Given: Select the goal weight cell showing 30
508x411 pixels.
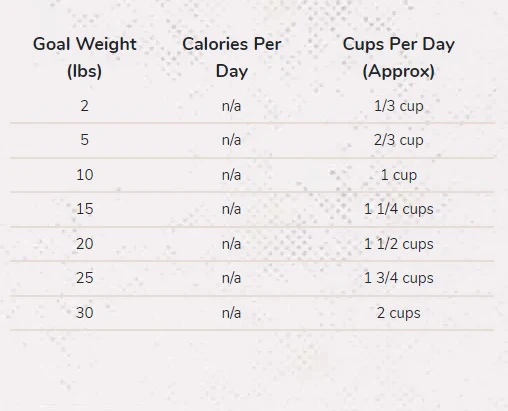Looking at the screenshot, I should coord(85,313).
